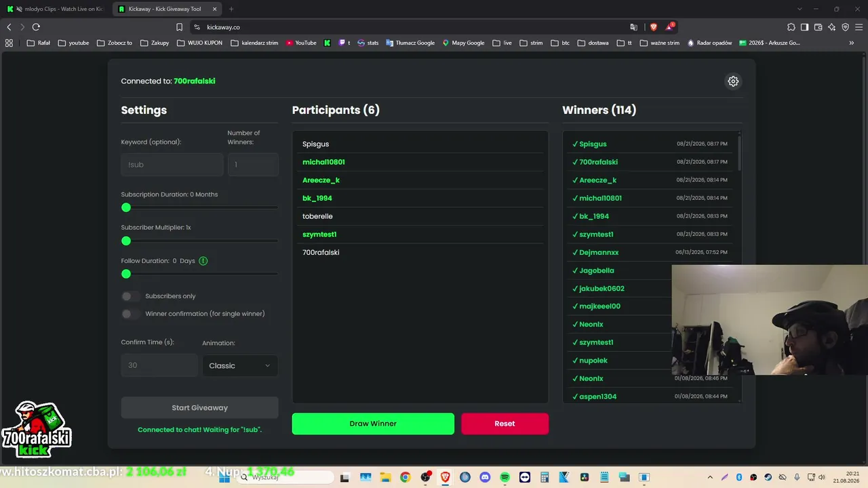Open a new browser tab
Viewport: 868px width, 488px height.
(x=231, y=9)
